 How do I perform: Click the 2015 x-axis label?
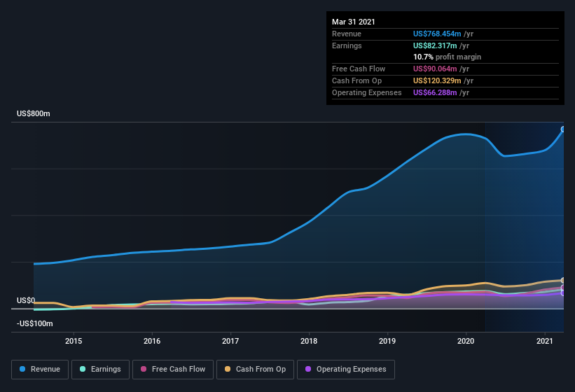tap(74, 341)
